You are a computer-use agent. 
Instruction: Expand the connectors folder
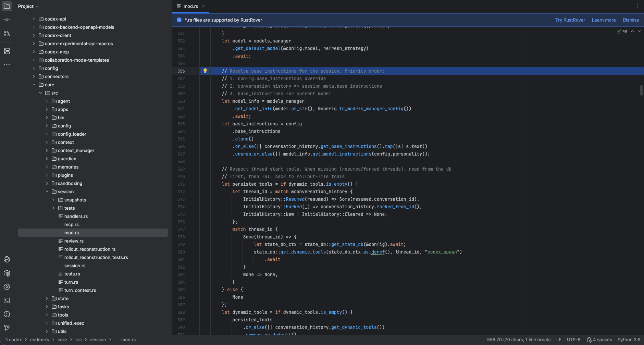(x=34, y=76)
